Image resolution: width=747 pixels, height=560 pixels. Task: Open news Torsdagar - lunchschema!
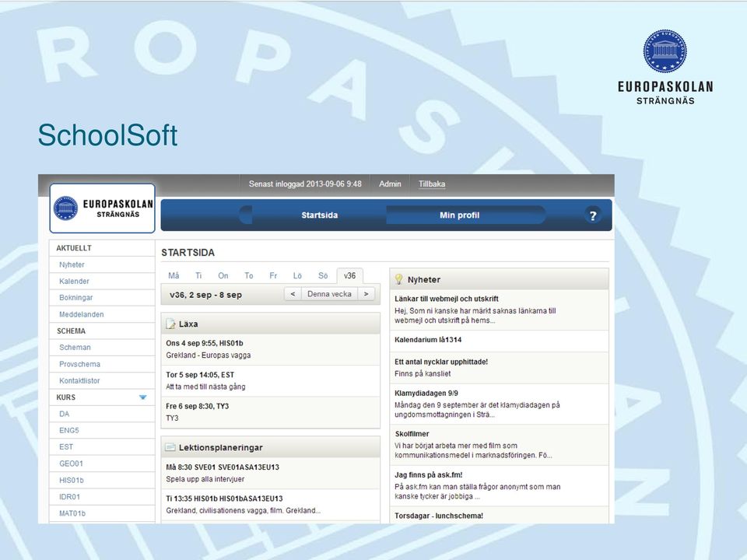click(x=439, y=516)
